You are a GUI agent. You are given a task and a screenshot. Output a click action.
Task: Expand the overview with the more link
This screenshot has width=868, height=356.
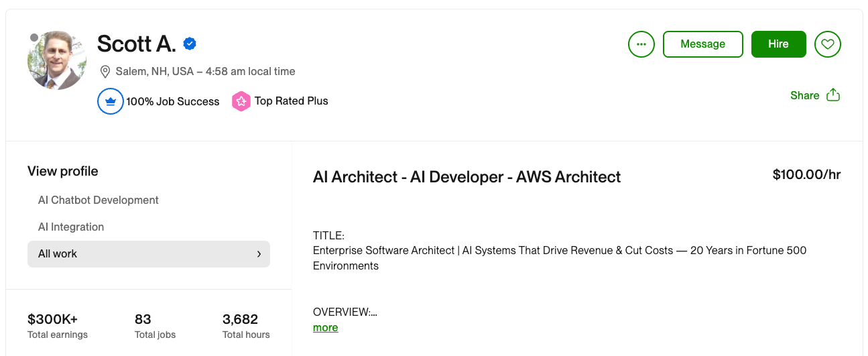click(325, 328)
